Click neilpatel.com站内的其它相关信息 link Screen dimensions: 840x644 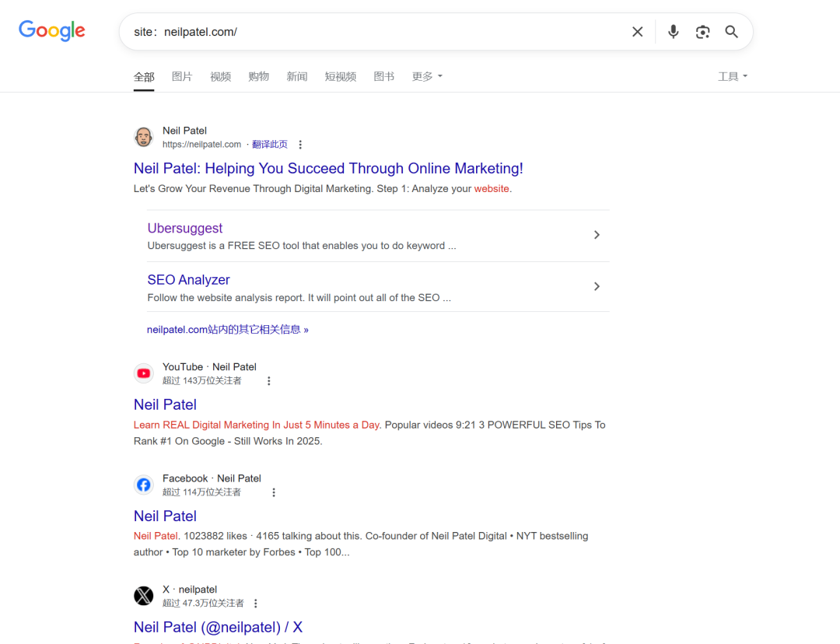(228, 330)
